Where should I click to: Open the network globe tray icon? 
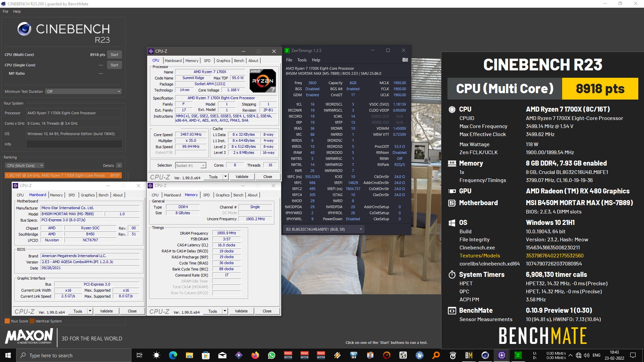click(x=579, y=355)
